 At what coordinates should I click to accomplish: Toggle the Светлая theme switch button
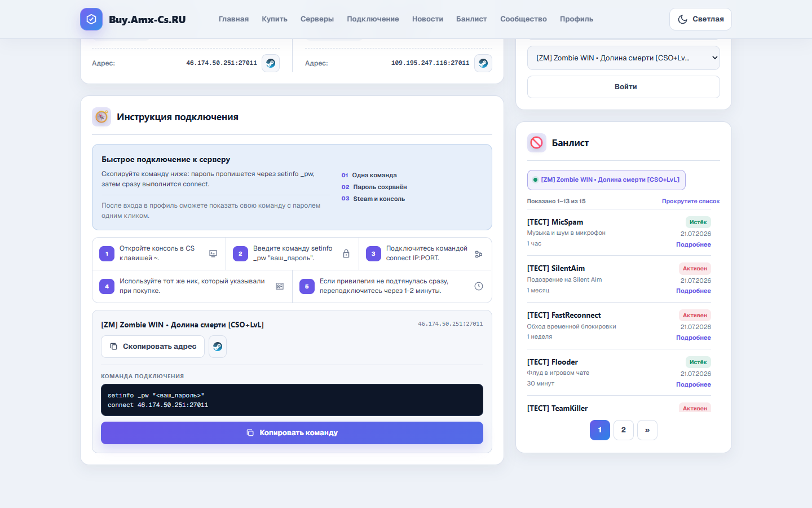pos(700,19)
